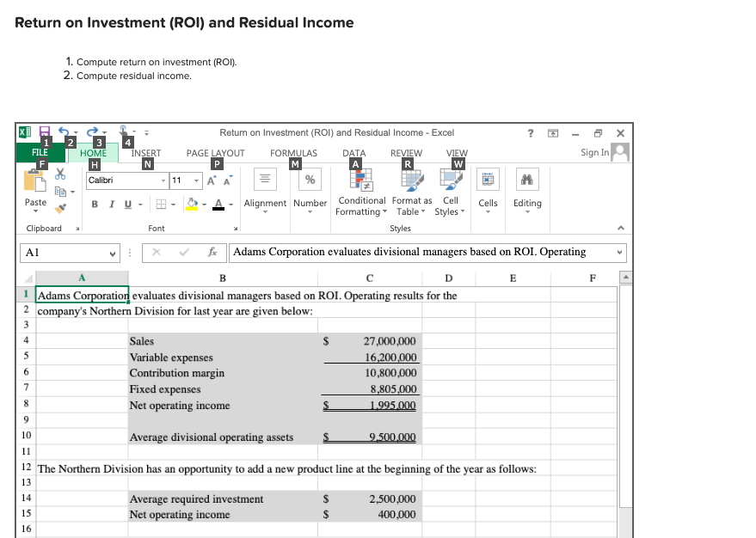The height and width of the screenshot is (538, 756).
Task: Click Insert Function fx icon
Action: (212, 252)
